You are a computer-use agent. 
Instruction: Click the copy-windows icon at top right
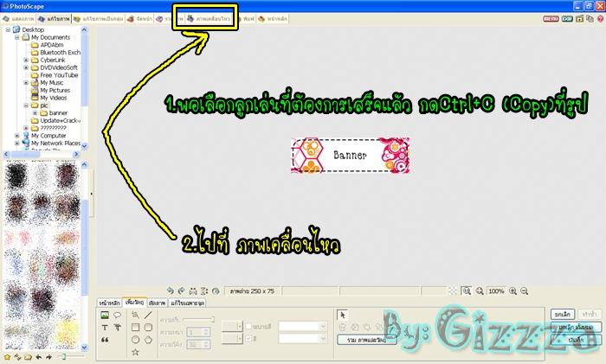(590, 18)
